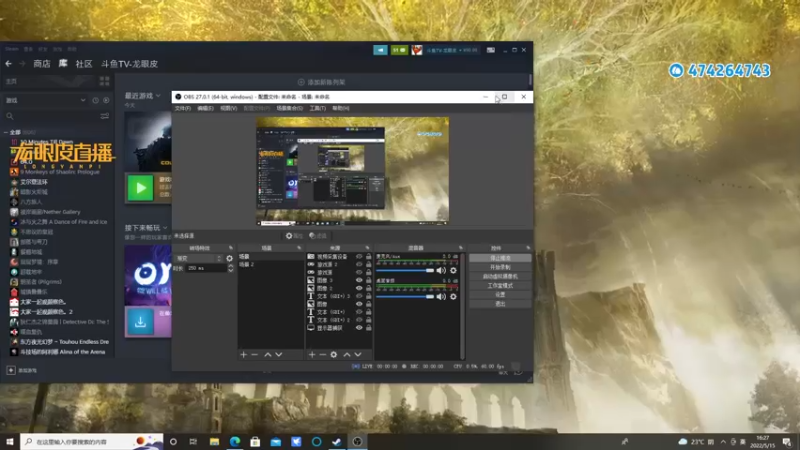Open OBS 场景集合(S) menu

[x=289, y=108]
